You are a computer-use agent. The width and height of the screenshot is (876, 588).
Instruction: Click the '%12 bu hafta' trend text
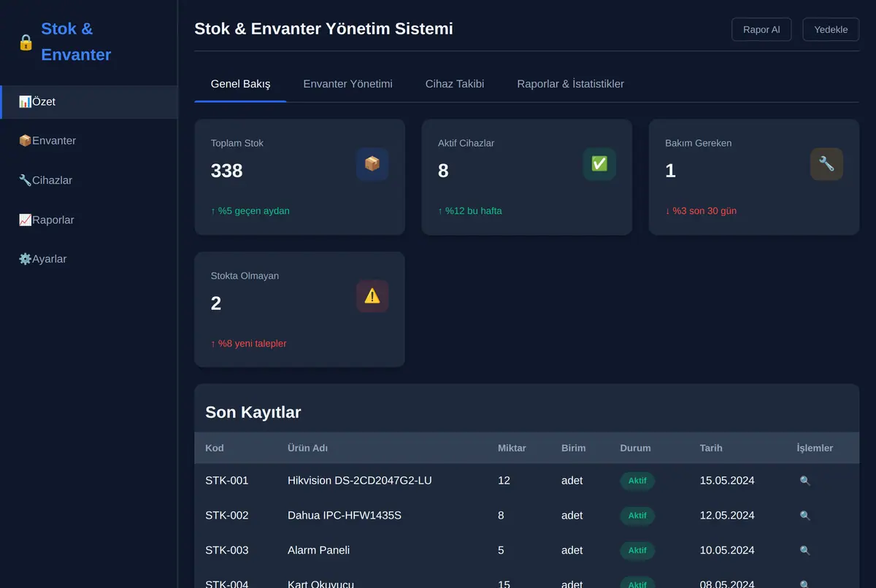(x=470, y=211)
